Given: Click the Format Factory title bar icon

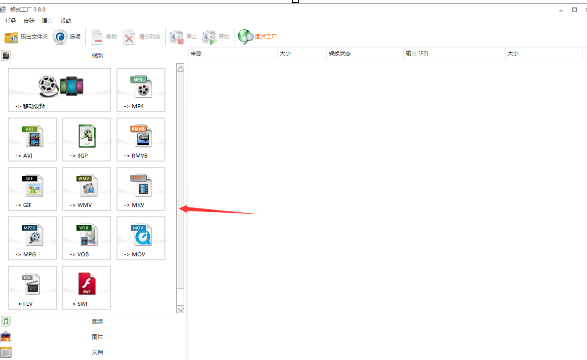Looking at the screenshot, I should 3,9.
